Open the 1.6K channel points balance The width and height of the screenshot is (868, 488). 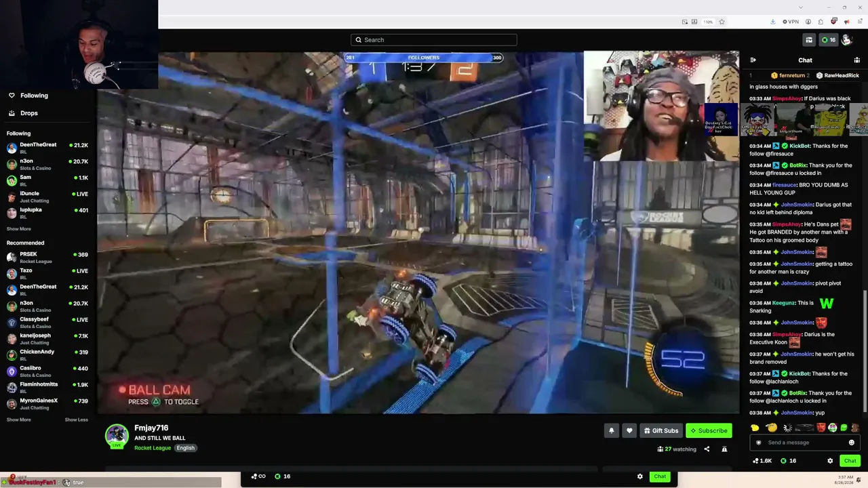(763, 461)
